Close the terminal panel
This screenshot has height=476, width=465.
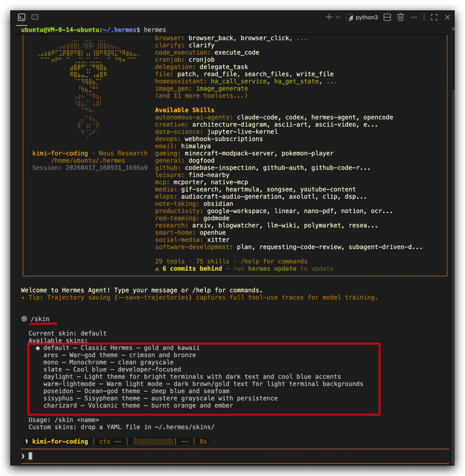(x=447, y=17)
